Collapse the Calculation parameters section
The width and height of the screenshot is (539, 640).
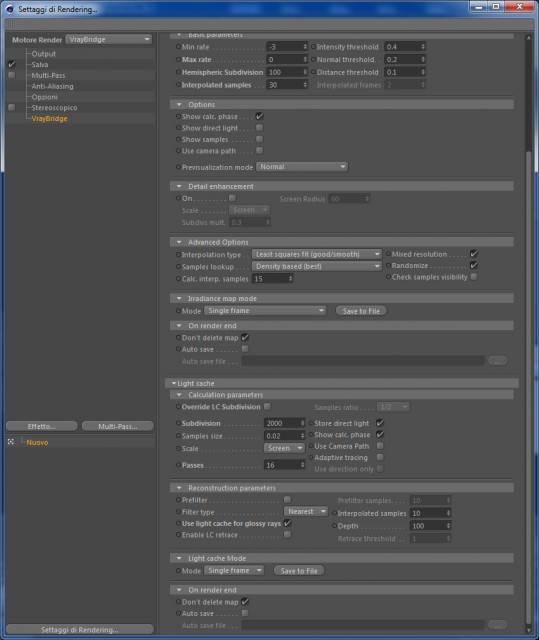click(179, 395)
